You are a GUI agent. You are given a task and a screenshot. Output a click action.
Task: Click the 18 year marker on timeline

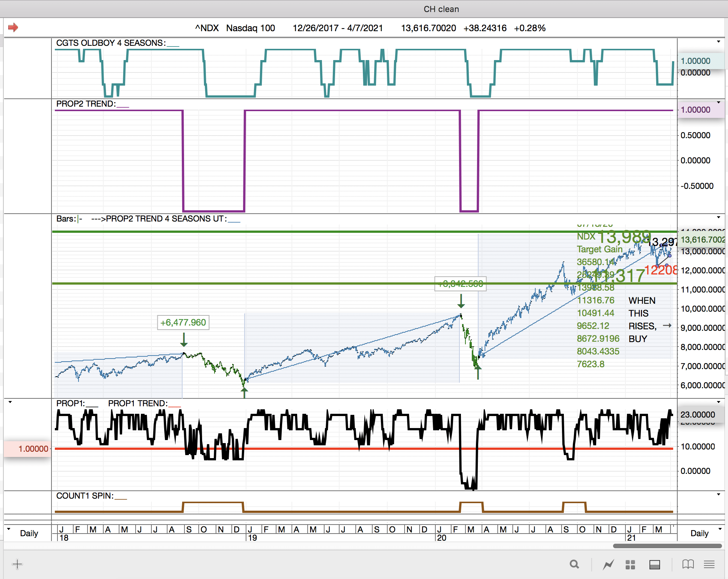tap(64, 538)
